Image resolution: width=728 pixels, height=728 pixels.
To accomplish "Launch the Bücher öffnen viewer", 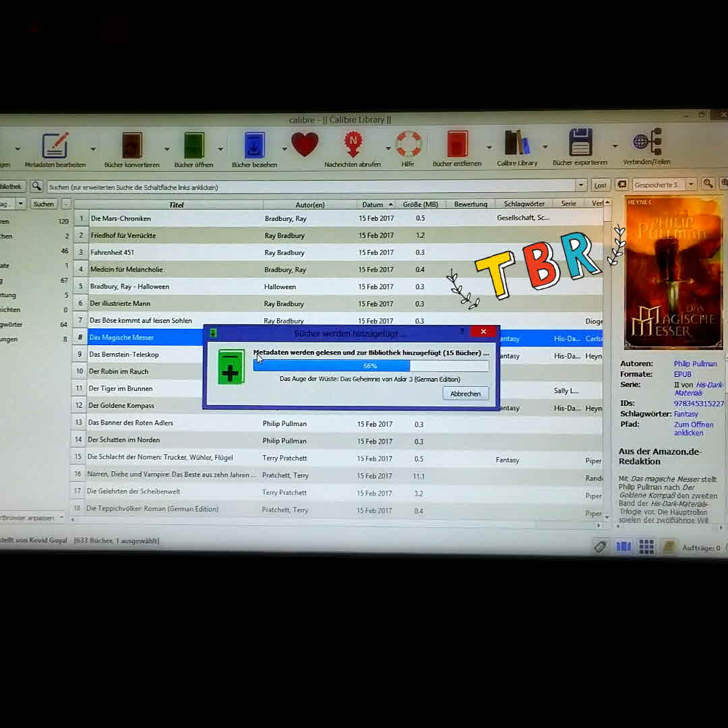I will coord(193,146).
